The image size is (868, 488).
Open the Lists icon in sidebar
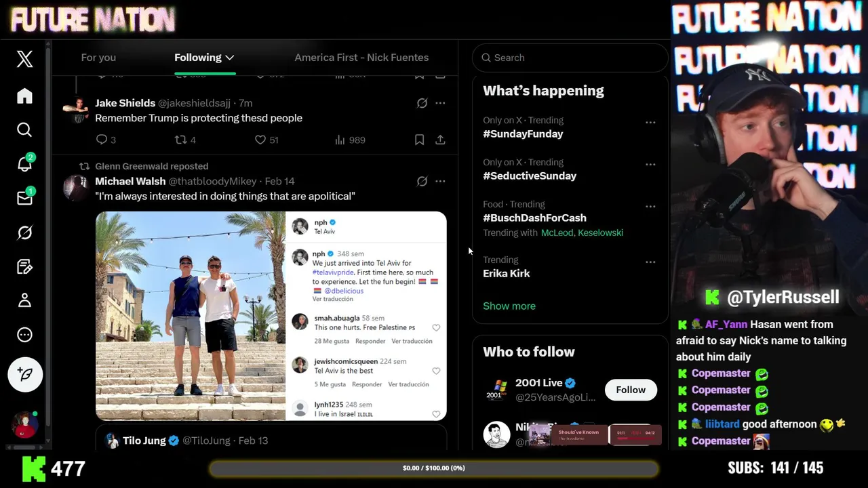(24, 266)
